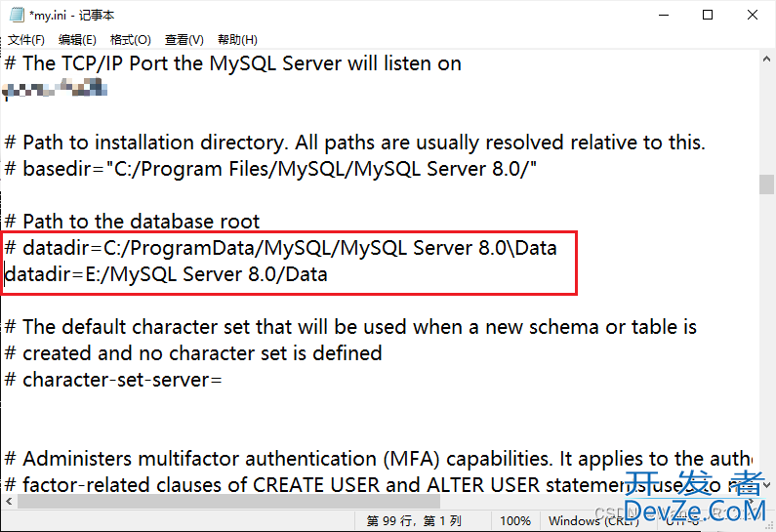
Task: Click 'Path to installation directory' comment line
Action: 355,143
